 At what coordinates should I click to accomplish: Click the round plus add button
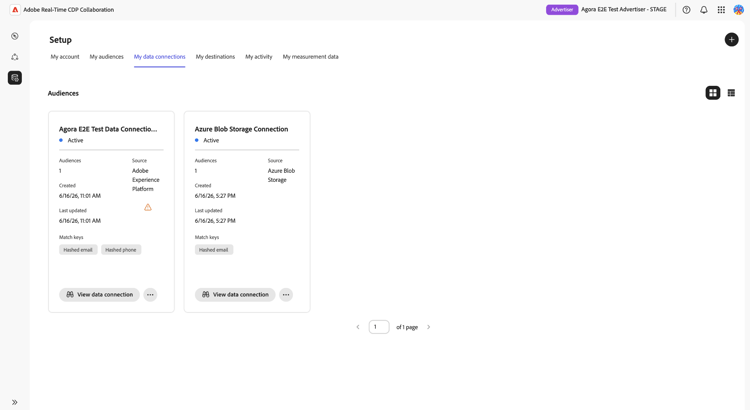(731, 40)
